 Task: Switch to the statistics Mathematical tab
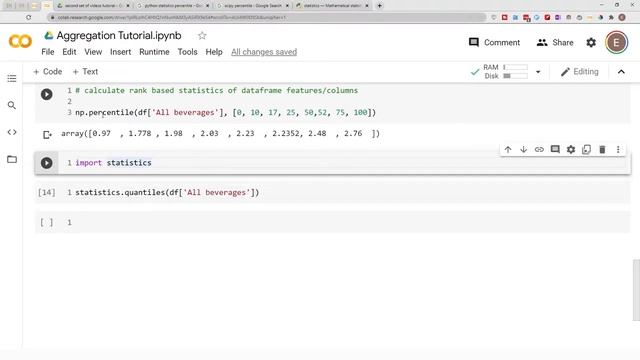(332, 6)
